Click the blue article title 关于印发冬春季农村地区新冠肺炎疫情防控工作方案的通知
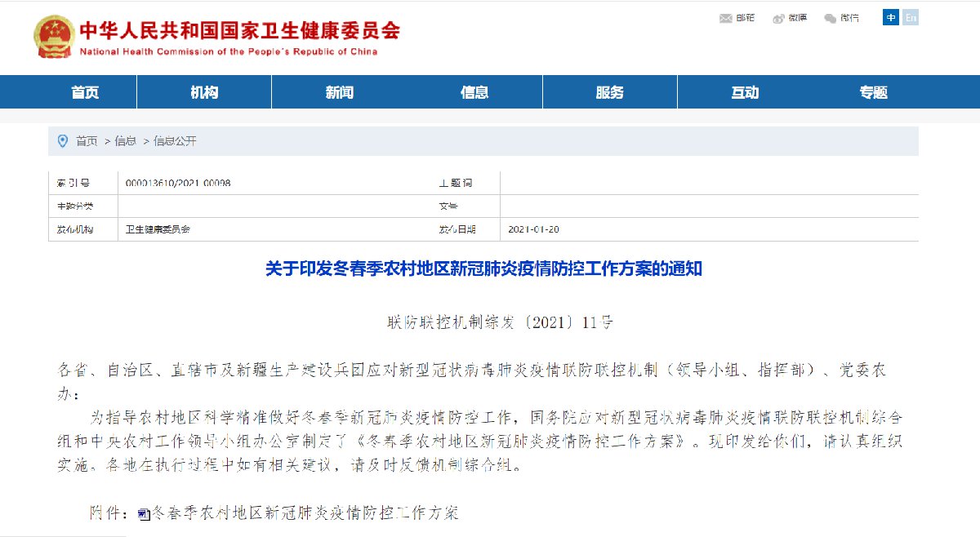 click(483, 268)
